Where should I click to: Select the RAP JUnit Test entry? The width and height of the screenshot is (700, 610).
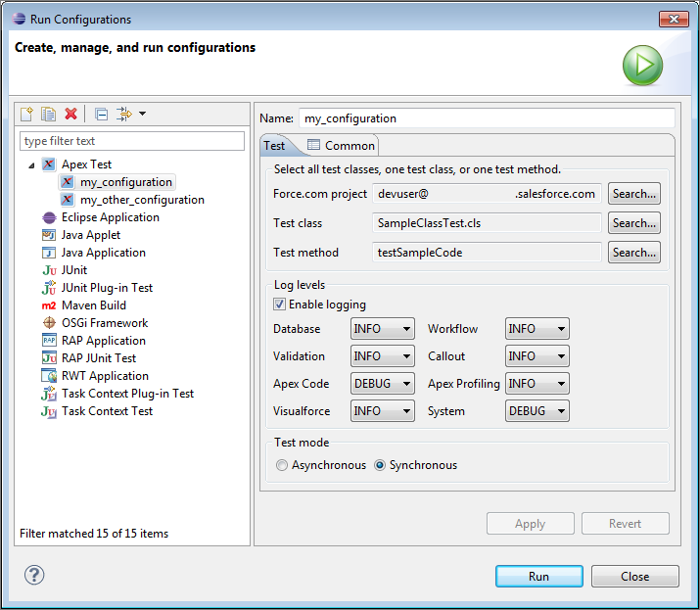pyautogui.click(x=99, y=358)
